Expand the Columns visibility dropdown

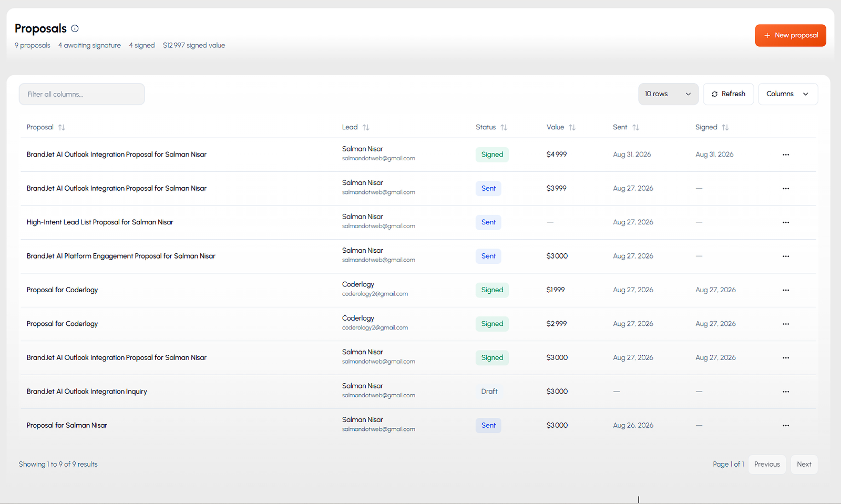(x=787, y=94)
